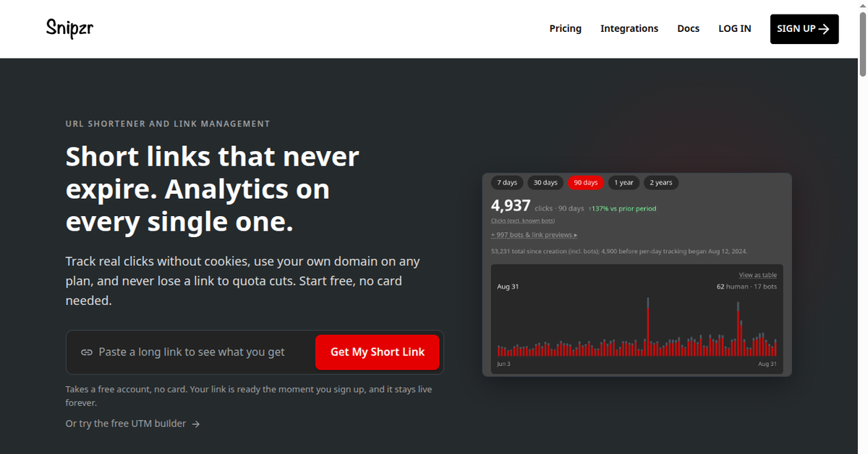Click the Snipzr logo
This screenshot has width=868, height=454.
(69, 28)
